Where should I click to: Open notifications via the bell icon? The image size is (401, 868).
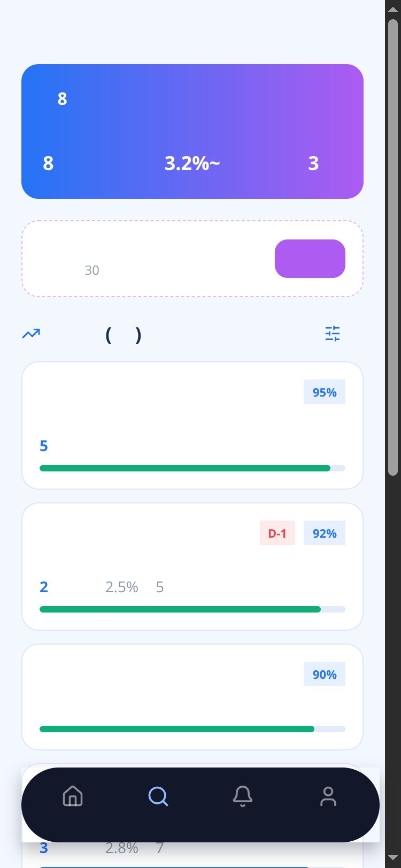click(x=243, y=796)
